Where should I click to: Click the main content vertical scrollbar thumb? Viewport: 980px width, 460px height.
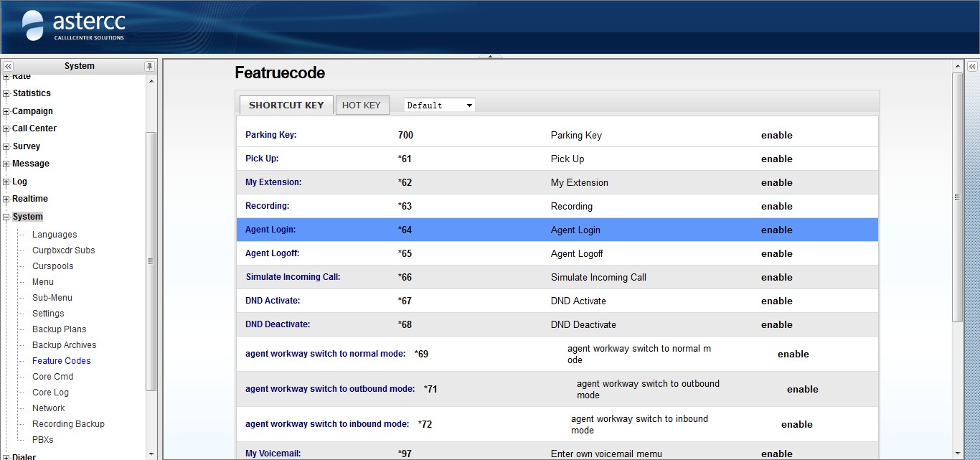pyautogui.click(x=957, y=197)
